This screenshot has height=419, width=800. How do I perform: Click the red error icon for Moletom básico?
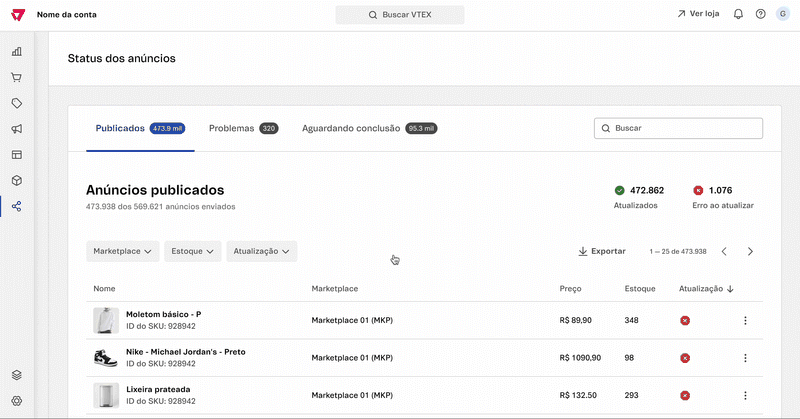click(x=685, y=321)
